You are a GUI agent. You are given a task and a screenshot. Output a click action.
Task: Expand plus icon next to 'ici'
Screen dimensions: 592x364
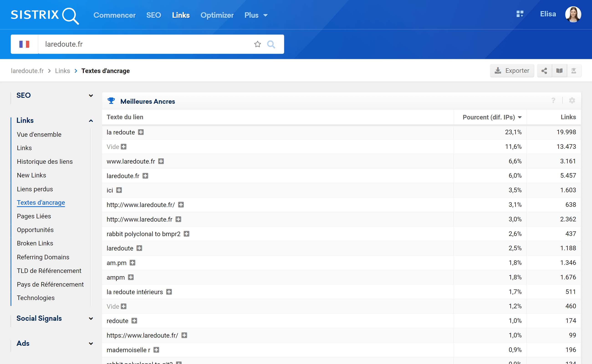[x=119, y=190]
